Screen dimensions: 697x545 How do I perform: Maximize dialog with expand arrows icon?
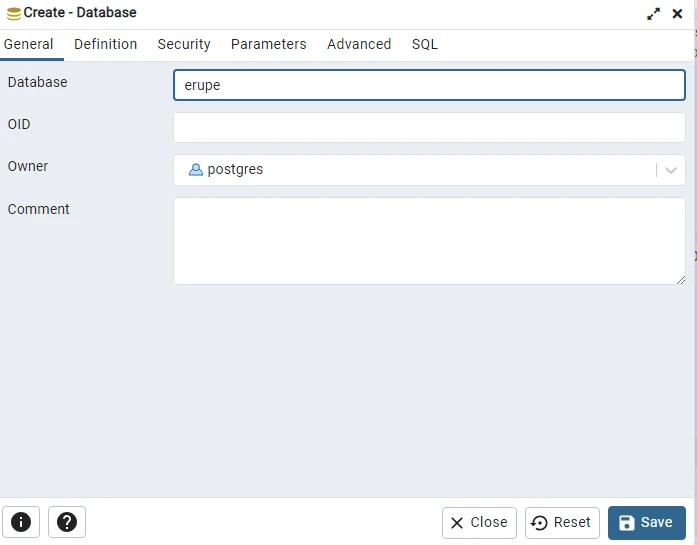(653, 14)
